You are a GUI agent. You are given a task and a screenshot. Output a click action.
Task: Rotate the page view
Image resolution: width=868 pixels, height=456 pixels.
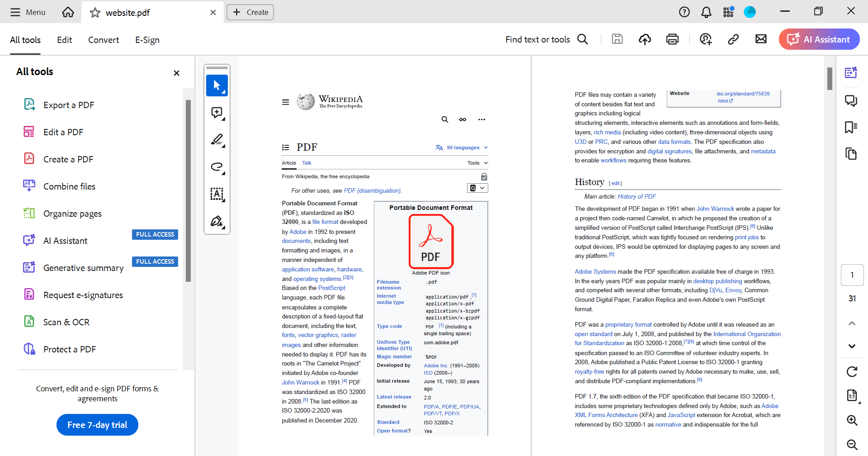852,372
